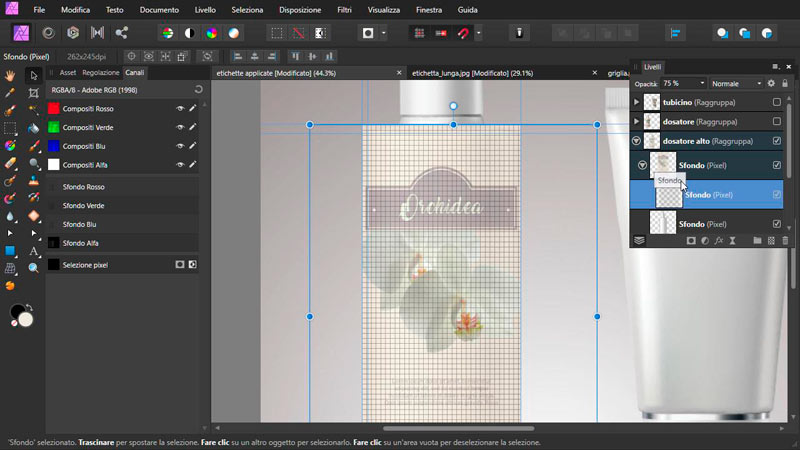
Task: Apply Auto White Balance icon
Action: (x=234, y=33)
